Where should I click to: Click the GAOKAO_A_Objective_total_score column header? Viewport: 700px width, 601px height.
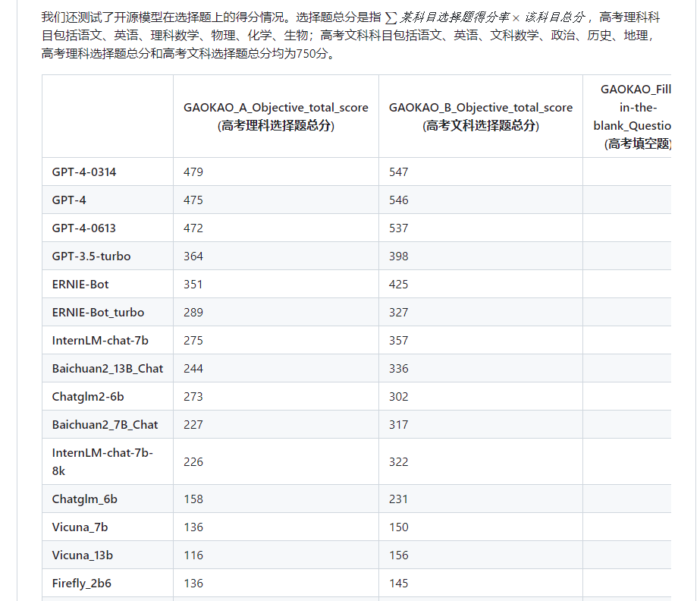pos(276,117)
